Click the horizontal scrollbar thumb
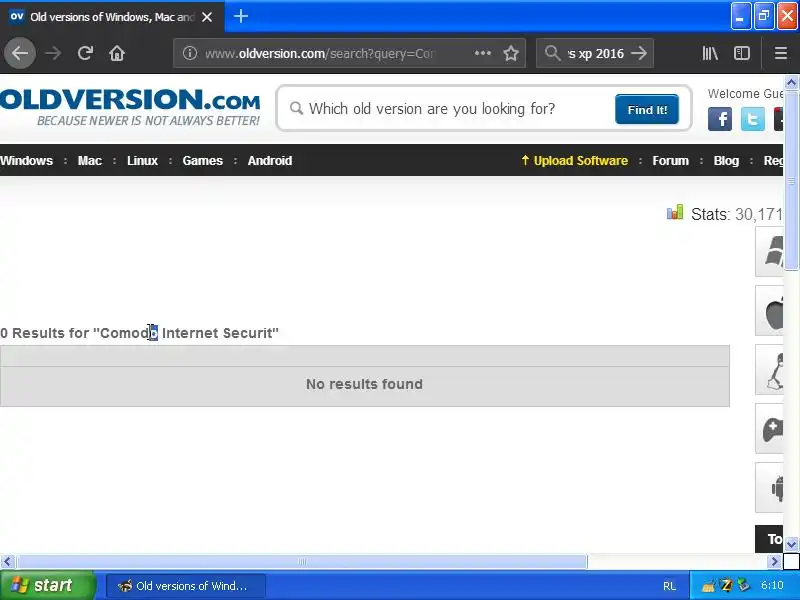This screenshot has width=800, height=600. [x=302, y=562]
